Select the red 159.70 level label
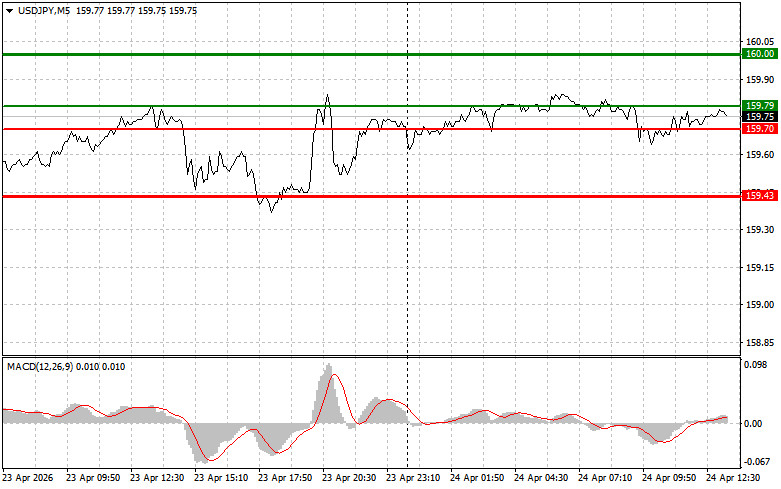The width and height of the screenshot is (781, 489). 760,129
